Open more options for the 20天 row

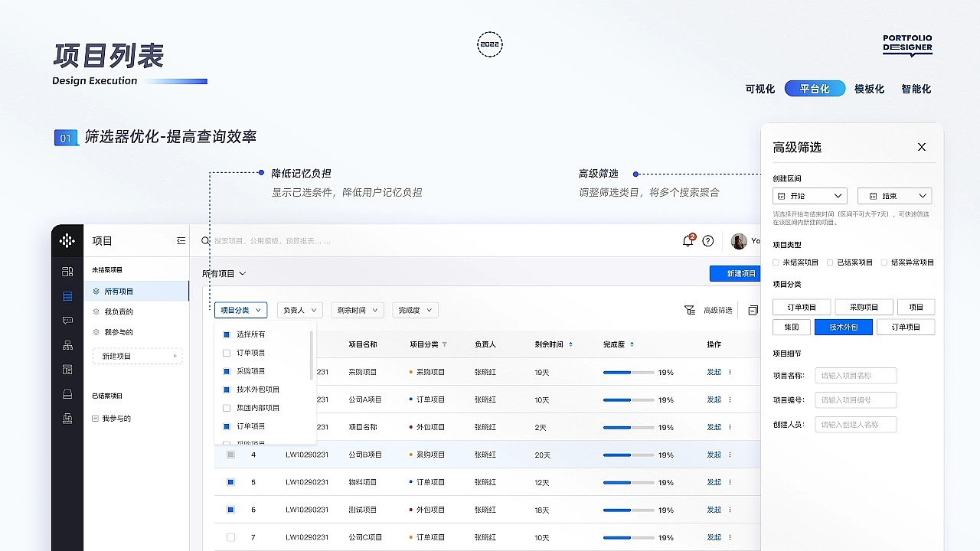(x=730, y=455)
